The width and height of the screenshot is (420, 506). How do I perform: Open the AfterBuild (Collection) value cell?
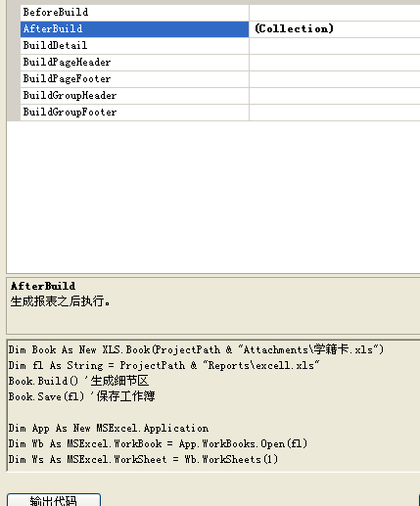(x=335, y=29)
